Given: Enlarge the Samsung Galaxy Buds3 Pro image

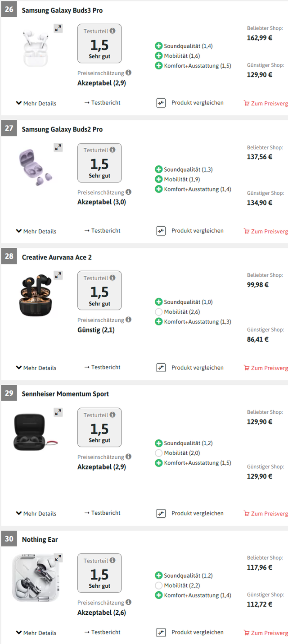Looking at the screenshot, I should click(58, 28).
